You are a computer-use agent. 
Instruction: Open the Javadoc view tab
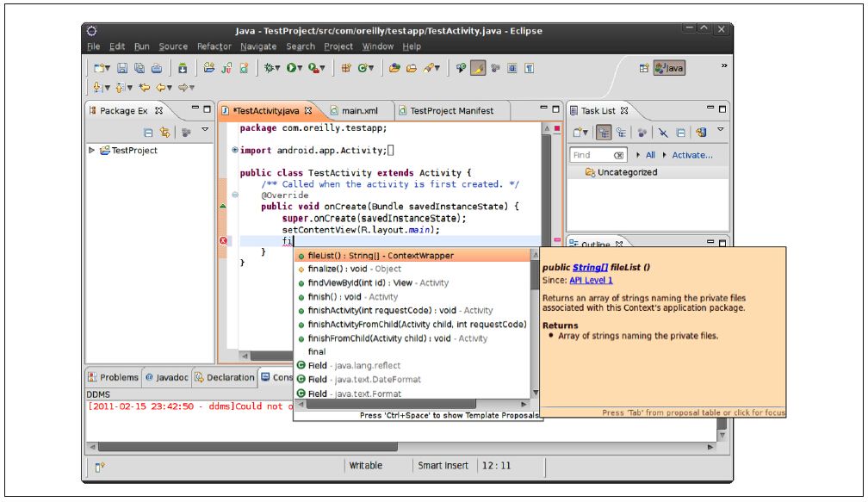(x=167, y=377)
